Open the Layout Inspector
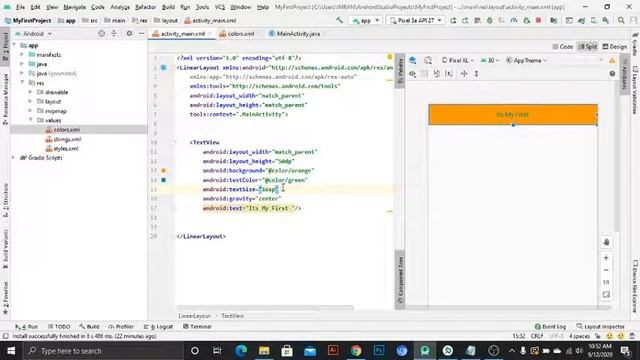 click(x=601, y=327)
